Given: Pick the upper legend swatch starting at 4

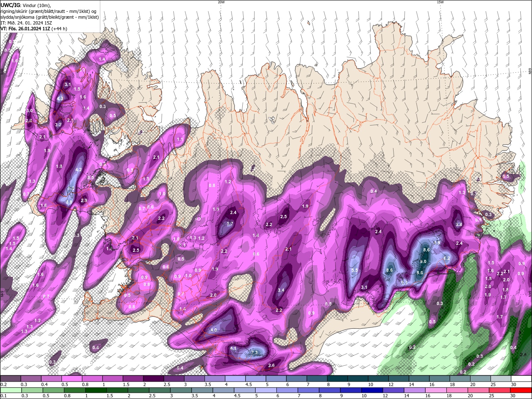Looking at the screenshot, I should [235, 379].
